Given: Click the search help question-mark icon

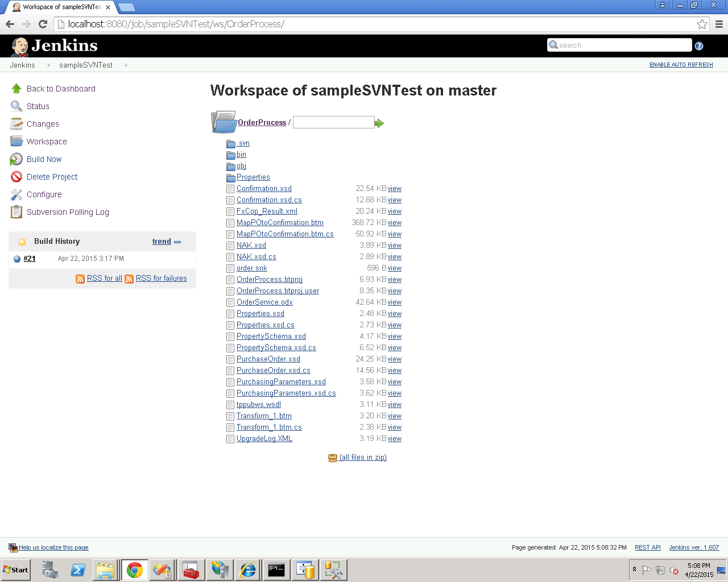Looking at the screenshot, I should coord(699,46).
